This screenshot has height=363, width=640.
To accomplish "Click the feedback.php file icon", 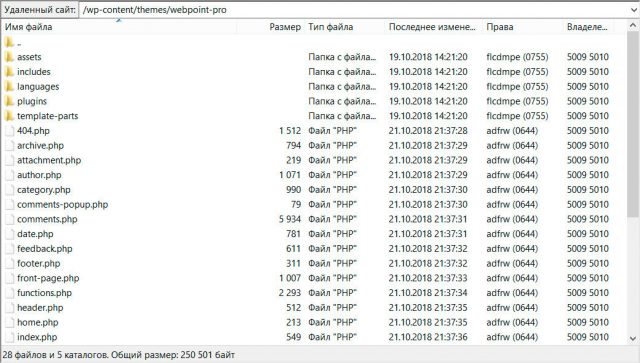I will click(9, 248).
